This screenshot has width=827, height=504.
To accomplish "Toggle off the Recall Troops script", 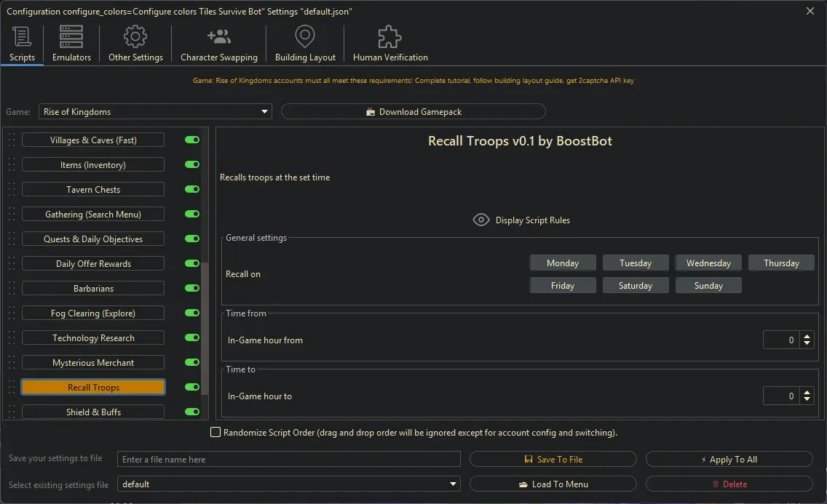I will click(192, 388).
